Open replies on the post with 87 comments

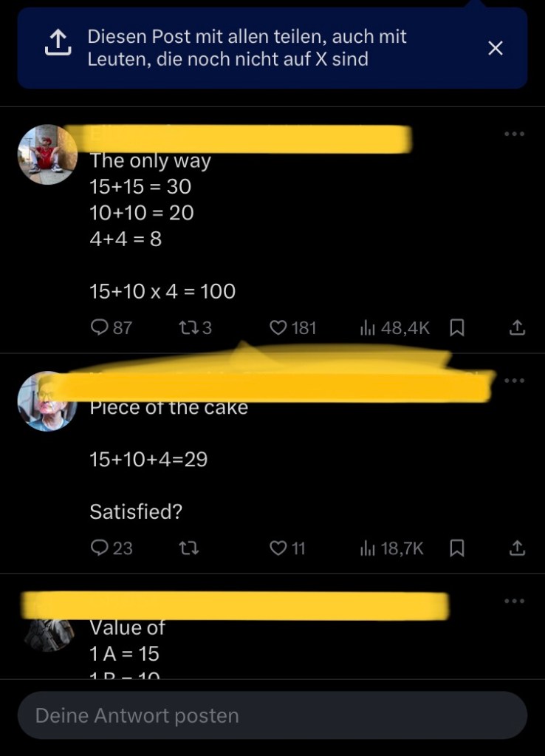112,328
